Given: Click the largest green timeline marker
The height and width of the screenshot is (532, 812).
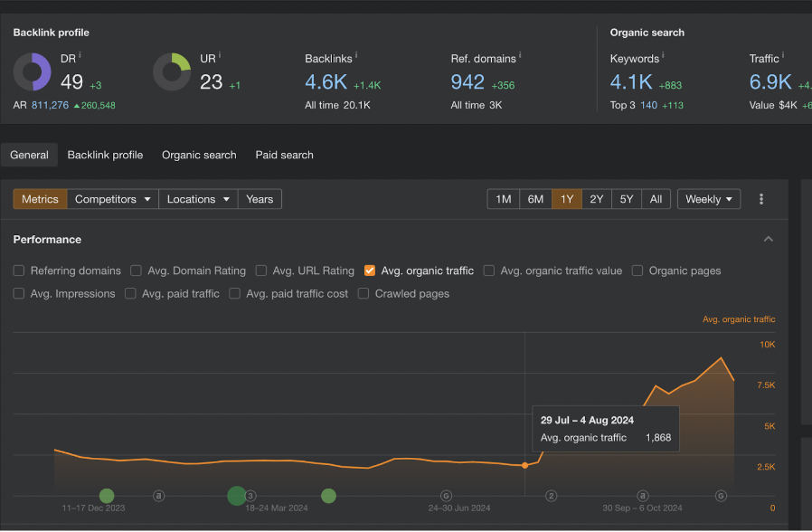Looking at the screenshot, I should (x=237, y=495).
